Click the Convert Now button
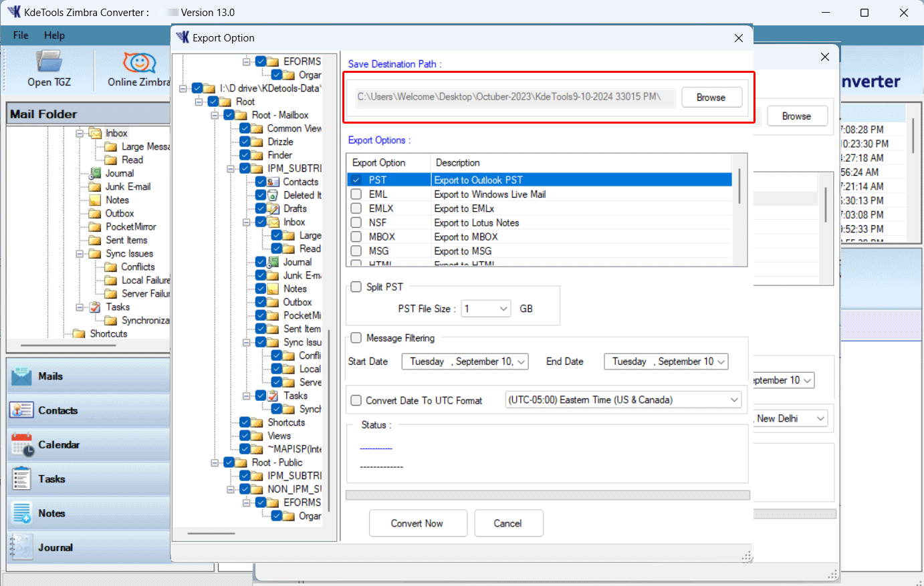This screenshot has height=586, width=924. 418,523
